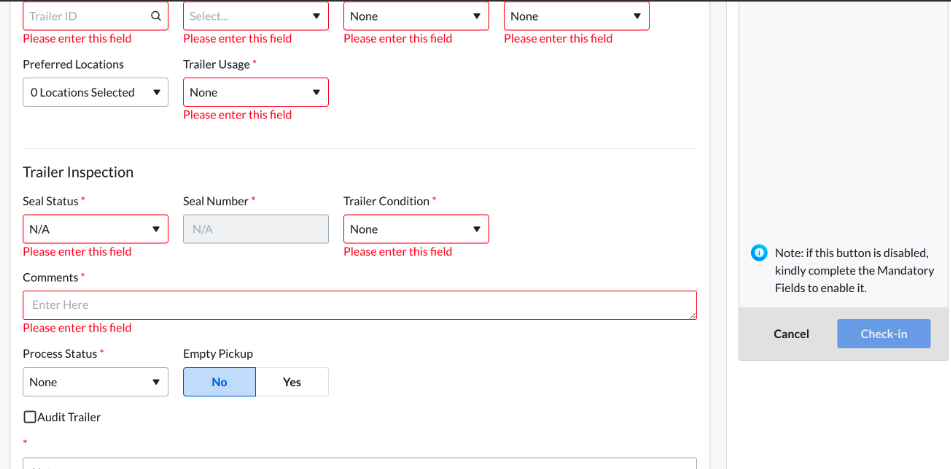Open the Trailer Usage dropdown

[x=255, y=93]
